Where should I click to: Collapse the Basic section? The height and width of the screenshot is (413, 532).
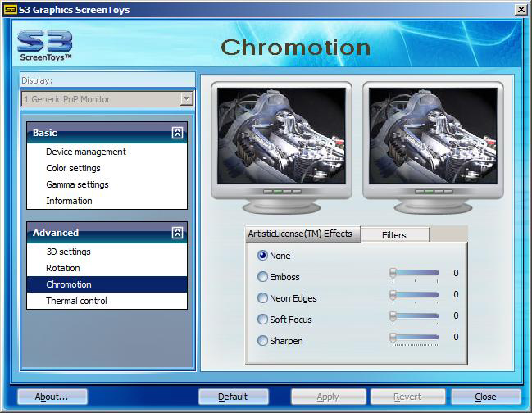(x=177, y=133)
